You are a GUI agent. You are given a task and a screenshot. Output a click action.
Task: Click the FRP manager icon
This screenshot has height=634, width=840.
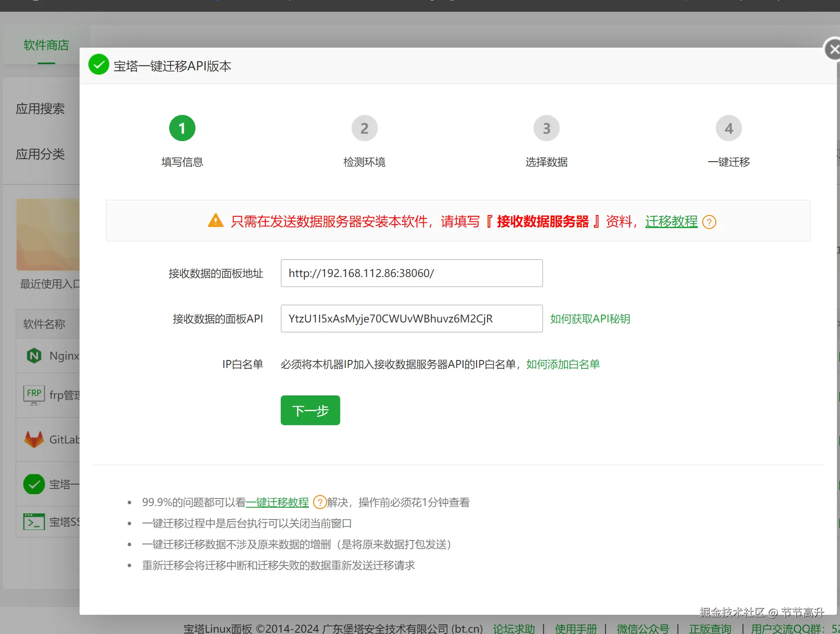tap(34, 395)
